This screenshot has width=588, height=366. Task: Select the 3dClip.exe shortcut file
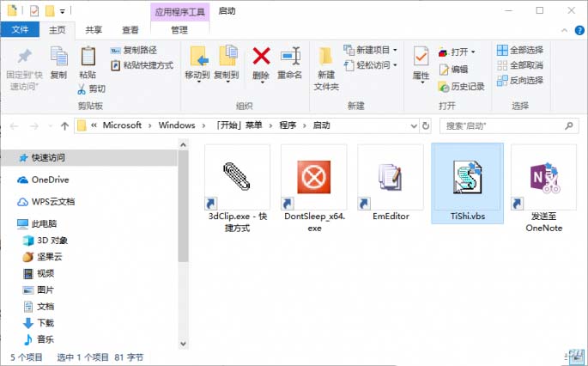click(x=238, y=189)
